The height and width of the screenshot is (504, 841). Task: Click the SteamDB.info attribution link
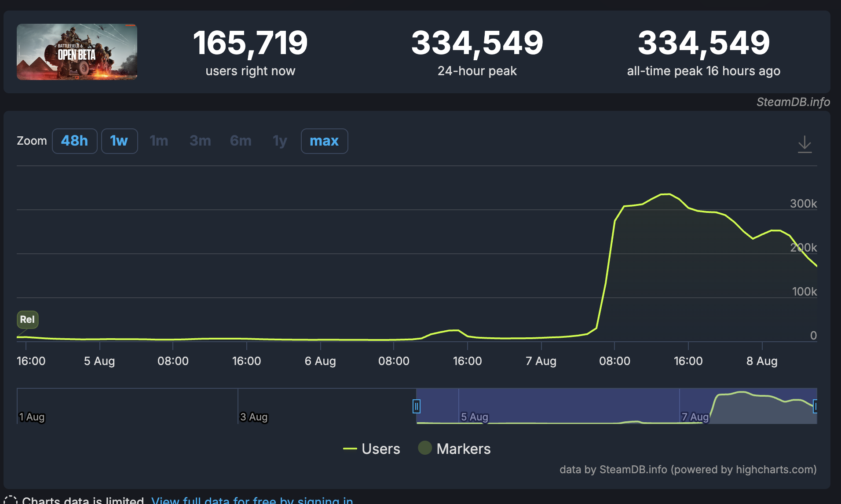coord(793,102)
